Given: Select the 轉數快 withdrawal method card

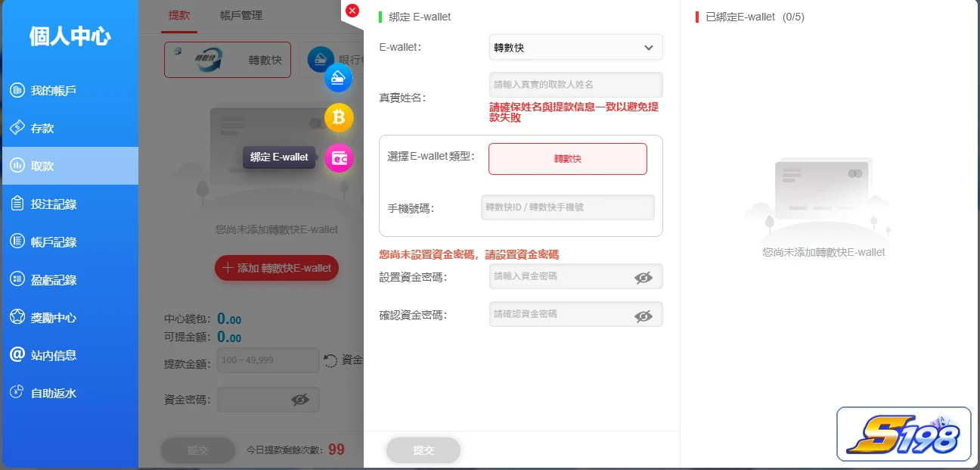Looking at the screenshot, I should click(x=228, y=59).
